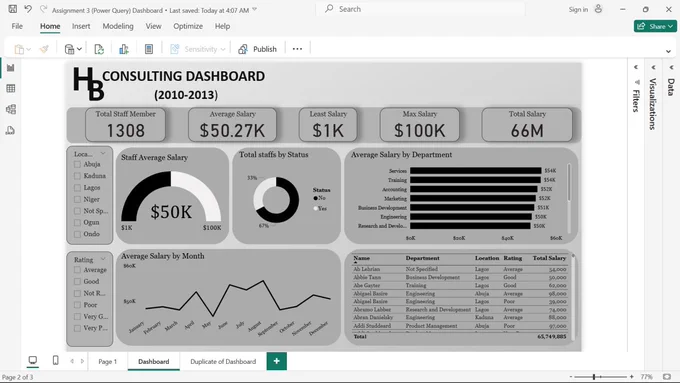Screen dimensions: 680x383
Task: Click the Get data icon
Action: [69, 49]
